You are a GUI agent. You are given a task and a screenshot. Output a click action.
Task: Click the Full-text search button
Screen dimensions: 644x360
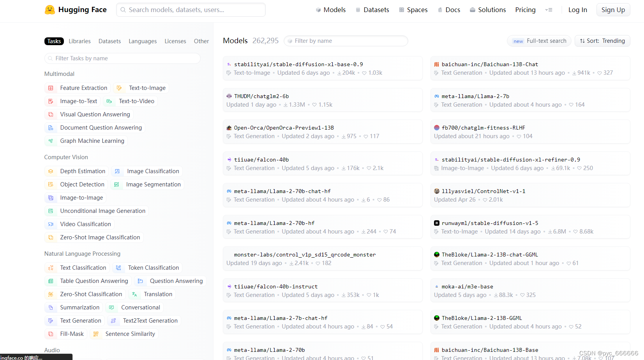(x=539, y=41)
